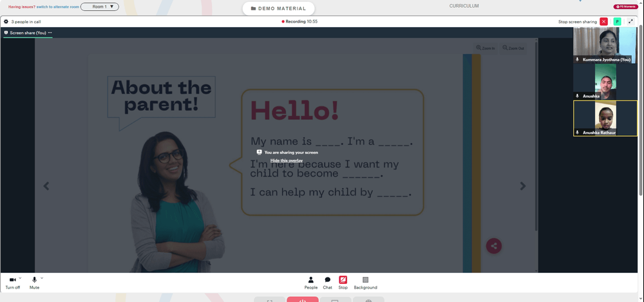The image size is (644, 302).
Task: Open the Curriculum tab
Action: 464,6
